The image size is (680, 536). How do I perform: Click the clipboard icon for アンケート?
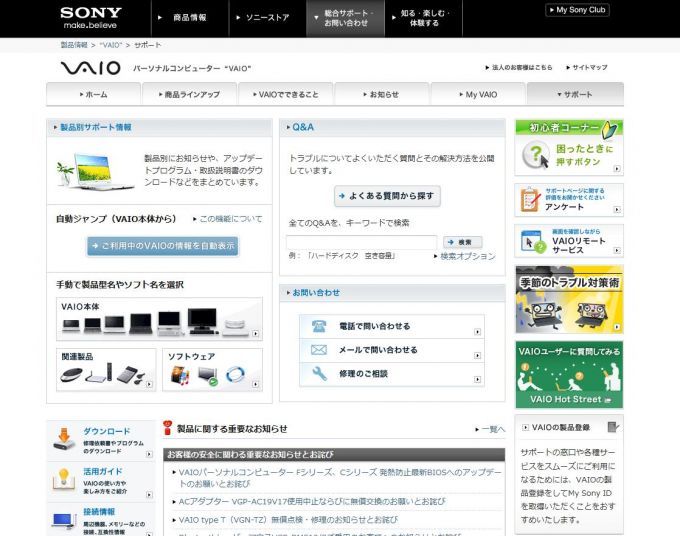pyautogui.click(x=530, y=199)
